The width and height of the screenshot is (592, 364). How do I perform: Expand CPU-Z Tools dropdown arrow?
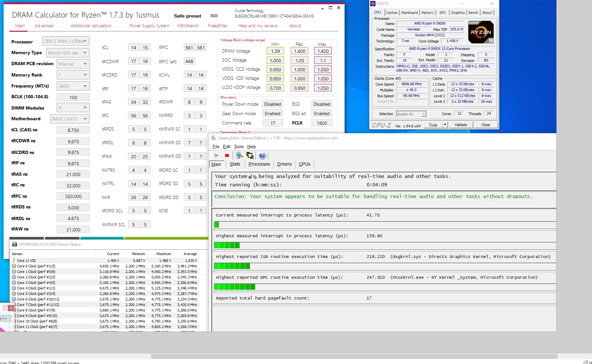445,125
